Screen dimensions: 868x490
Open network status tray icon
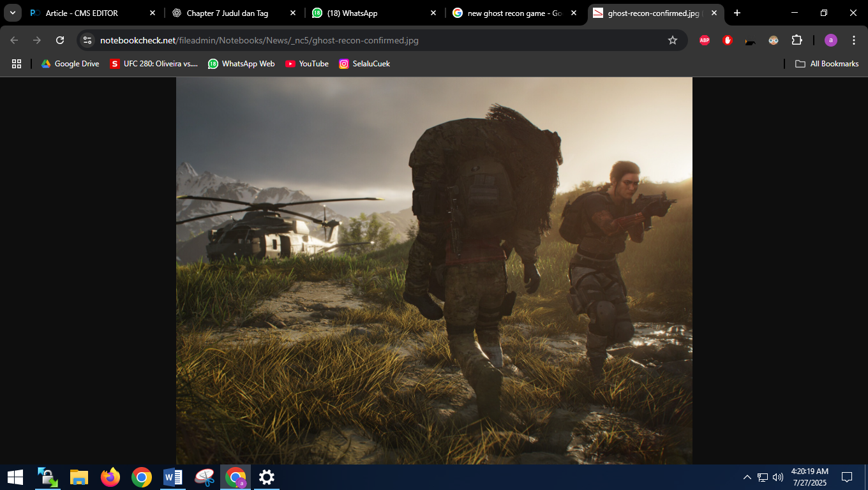(763, 477)
